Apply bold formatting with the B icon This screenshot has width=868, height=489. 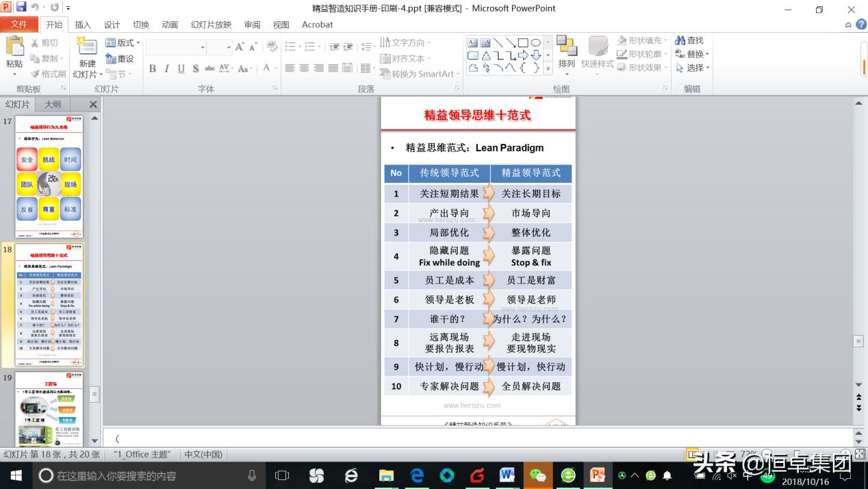[152, 68]
